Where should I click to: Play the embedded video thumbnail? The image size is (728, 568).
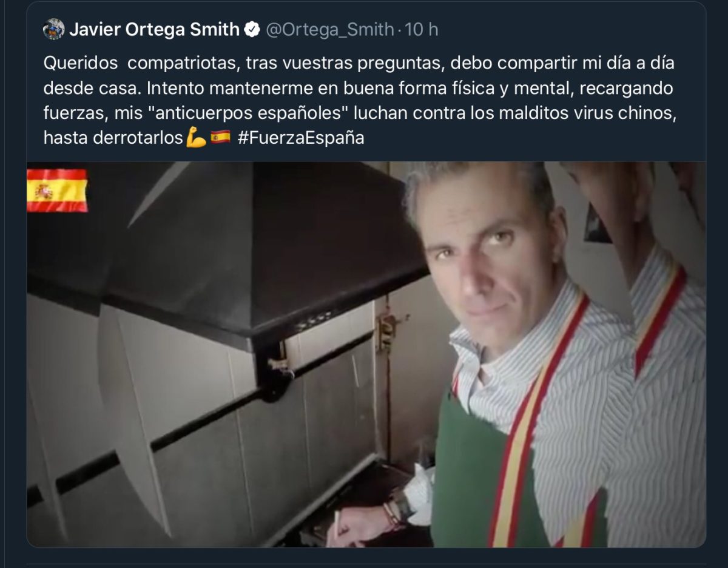[366, 354]
